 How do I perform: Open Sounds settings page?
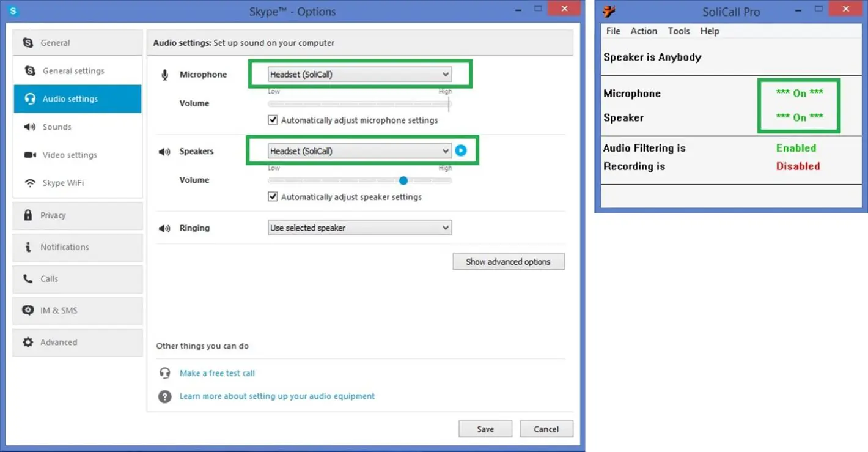[x=78, y=127]
